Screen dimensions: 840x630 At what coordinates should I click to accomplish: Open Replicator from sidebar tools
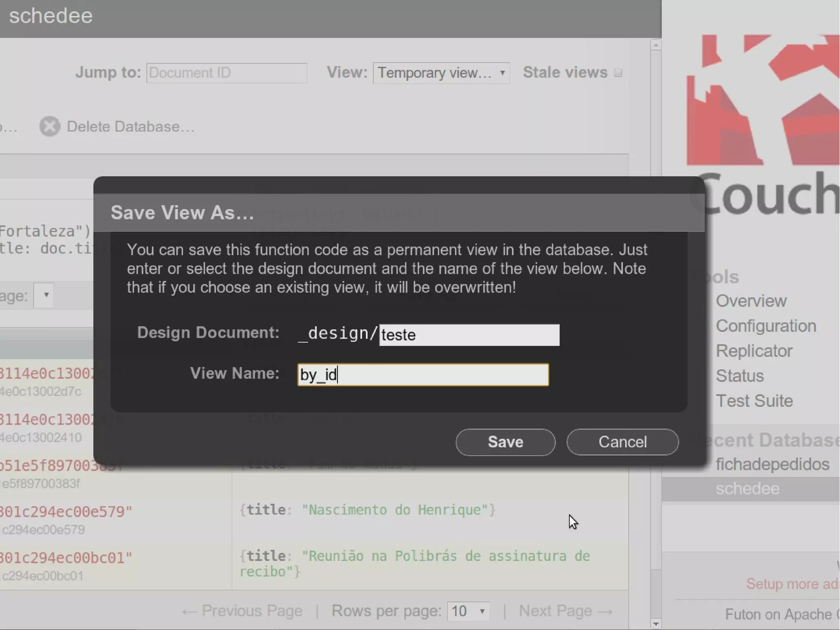pyautogui.click(x=754, y=351)
